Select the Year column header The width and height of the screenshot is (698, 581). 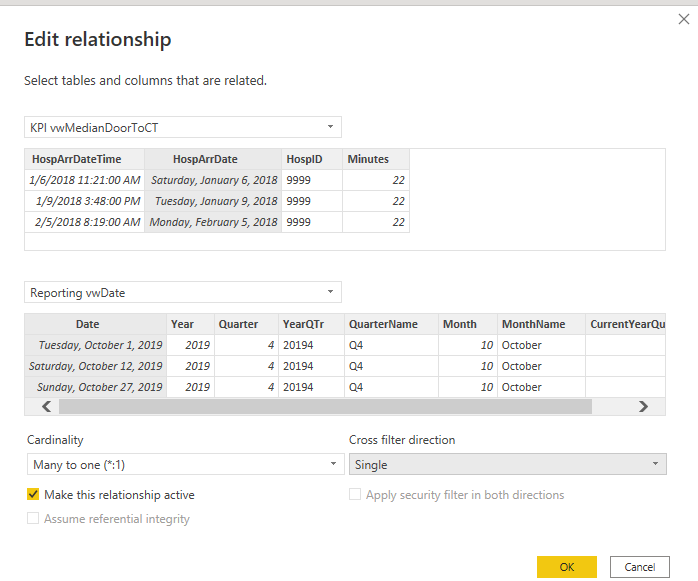click(x=191, y=324)
